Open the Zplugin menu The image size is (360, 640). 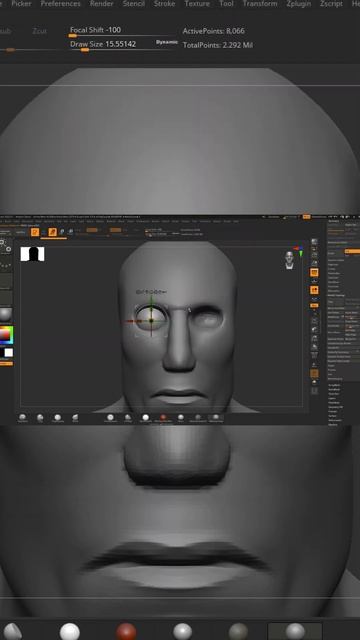[x=299, y=4]
